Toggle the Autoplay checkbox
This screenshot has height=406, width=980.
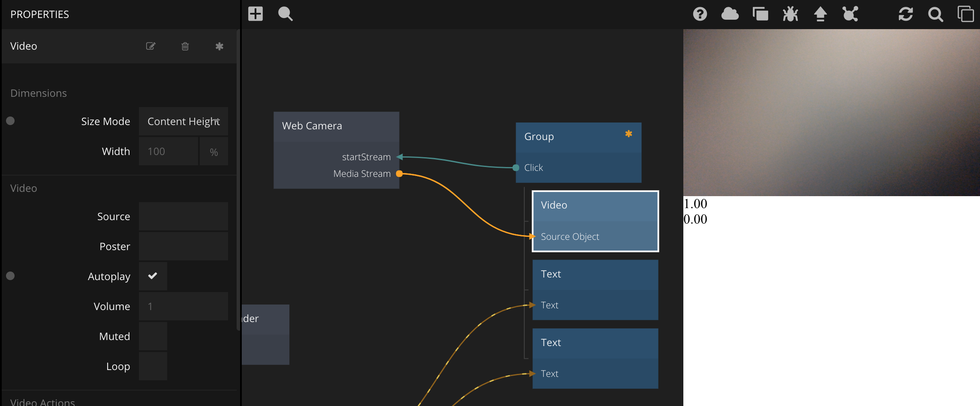tap(153, 276)
